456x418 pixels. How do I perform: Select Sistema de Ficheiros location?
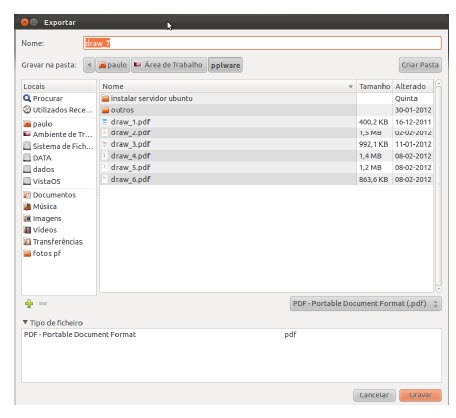(x=59, y=146)
